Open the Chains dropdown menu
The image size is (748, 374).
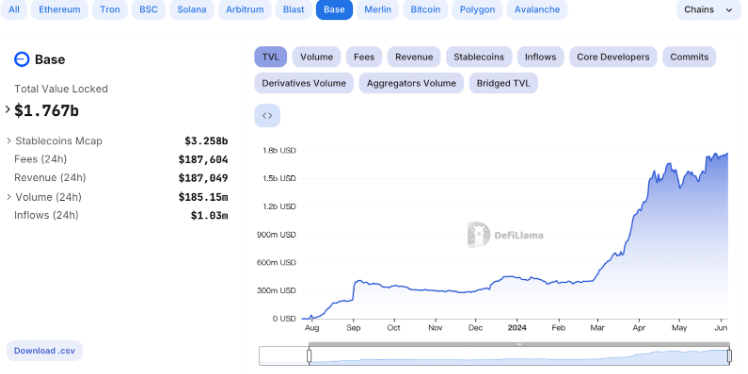(x=708, y=10)
